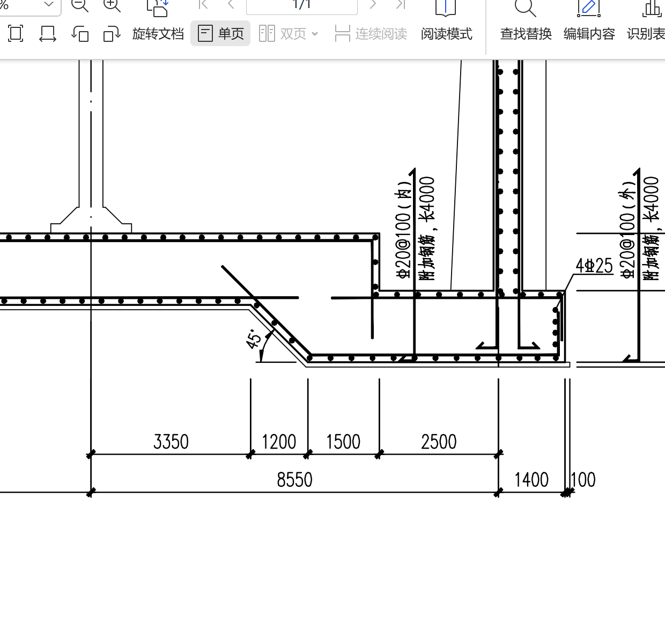Click the zoom in magnifier icon

(x=112, y=5)
